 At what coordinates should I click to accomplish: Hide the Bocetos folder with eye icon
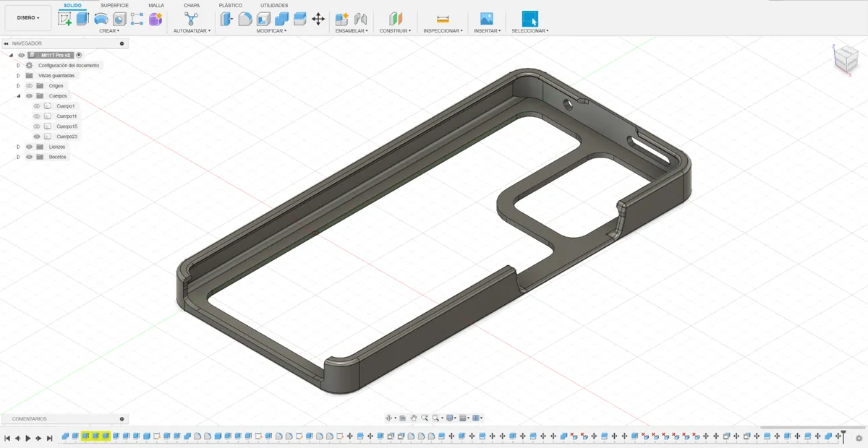[30, 156]
